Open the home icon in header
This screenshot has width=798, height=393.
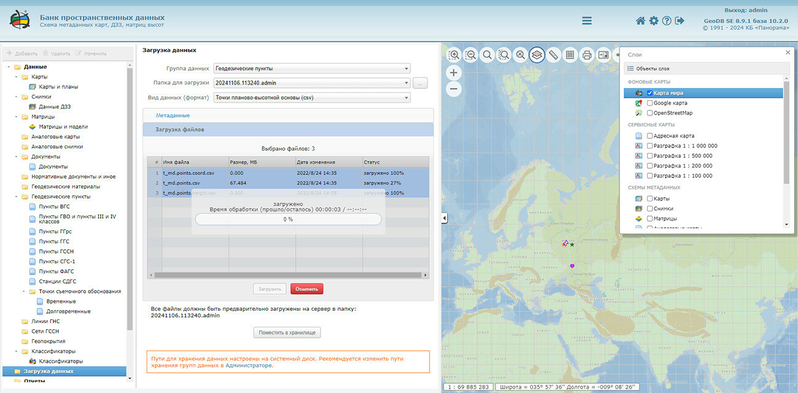641,21
